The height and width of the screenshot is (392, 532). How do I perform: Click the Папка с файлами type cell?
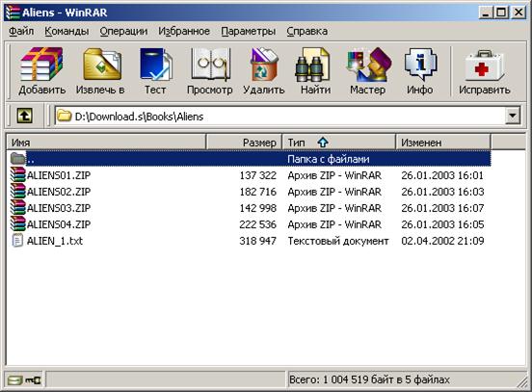point(329,159)
